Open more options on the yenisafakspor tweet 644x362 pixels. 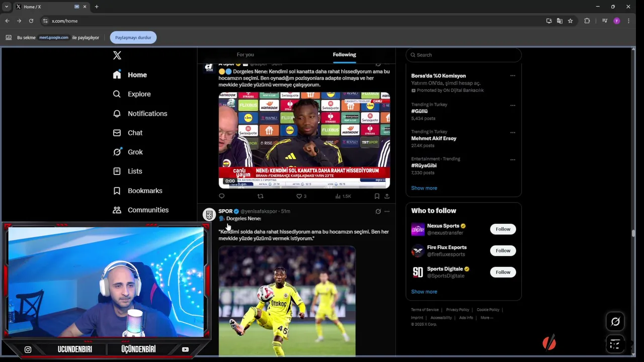(387, 211)
